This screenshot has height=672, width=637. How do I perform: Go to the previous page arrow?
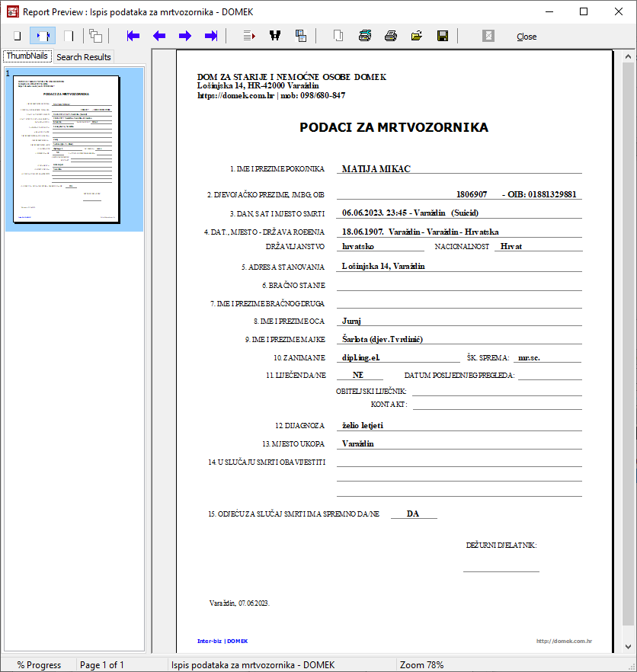coord(159,36)
